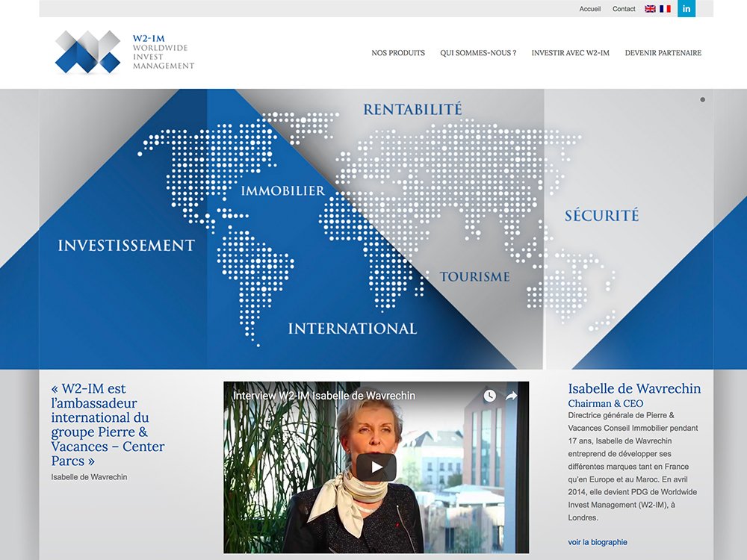Click the 'Isabelle de Wavrechin' caption under the quote

click(89, 476)
